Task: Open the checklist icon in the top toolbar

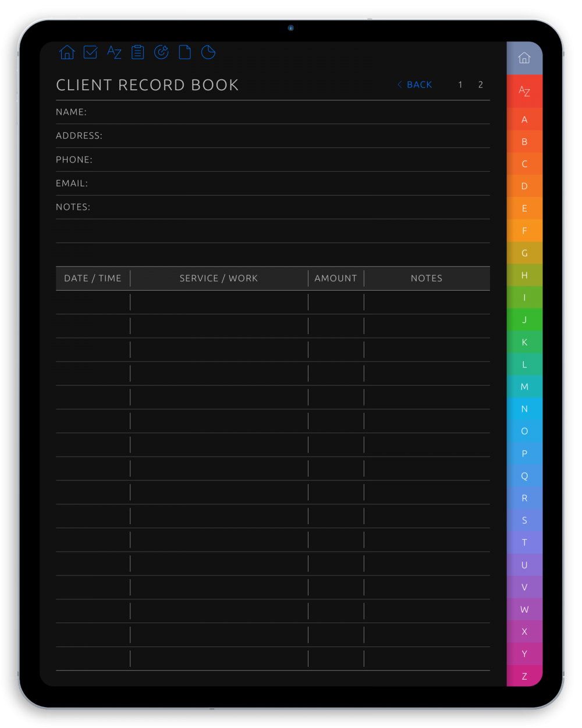Action: pos(90,52)
